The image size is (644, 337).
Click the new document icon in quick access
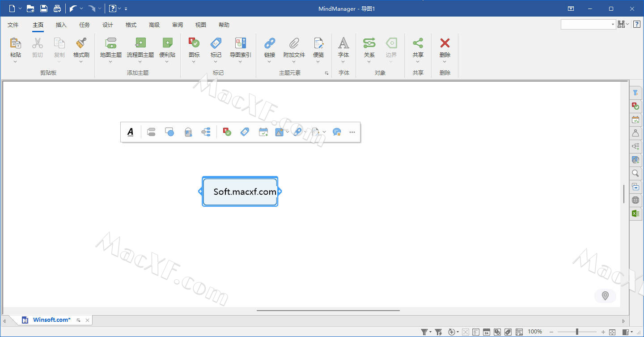(12, 9)
